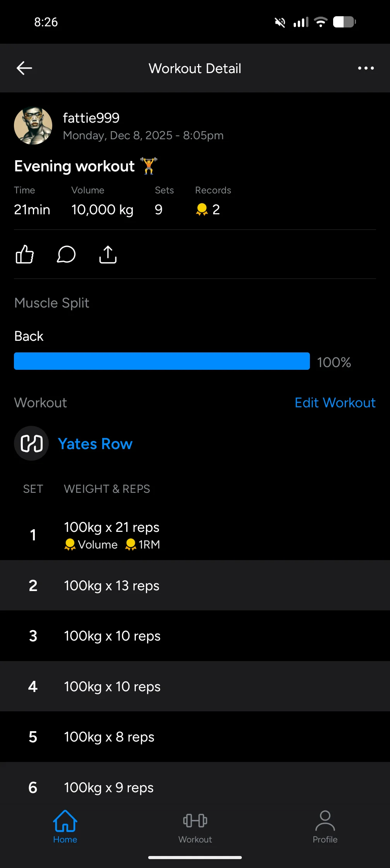Viewport: 390px width, 868px height.
Task: Select set 2 row, 100kg x 13 reps
Action: pos(195,586)
